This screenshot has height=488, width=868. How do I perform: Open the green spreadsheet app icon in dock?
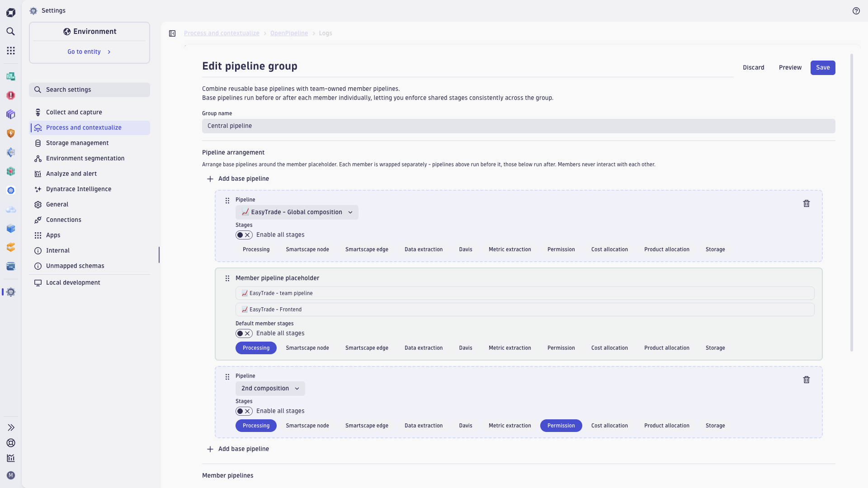click(11, 76)
